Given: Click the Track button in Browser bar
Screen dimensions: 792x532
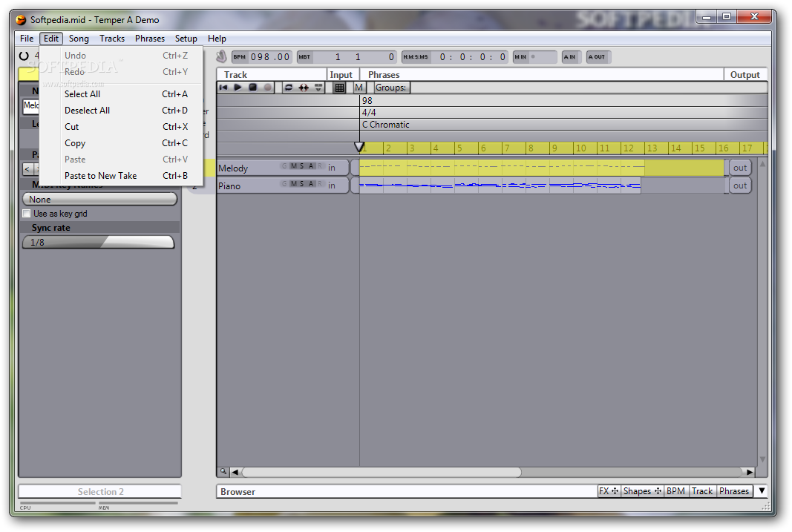Looking at the screenshot, I should tap(702, 490).
